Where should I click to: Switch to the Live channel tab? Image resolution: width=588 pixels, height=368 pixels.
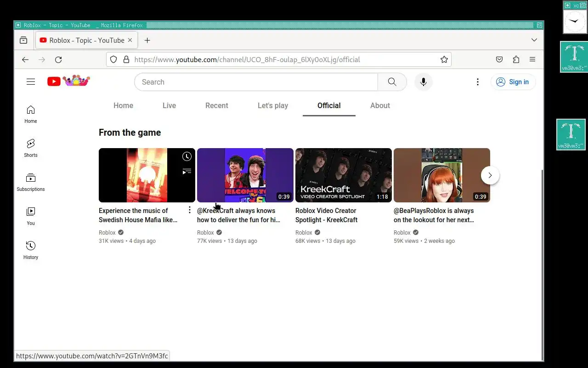(169, 105)
